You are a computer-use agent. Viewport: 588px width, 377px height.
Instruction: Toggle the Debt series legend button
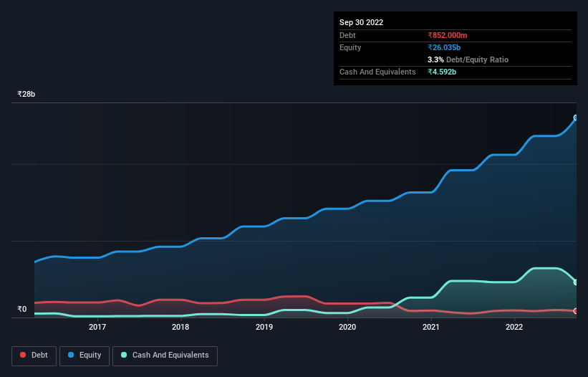34,355
